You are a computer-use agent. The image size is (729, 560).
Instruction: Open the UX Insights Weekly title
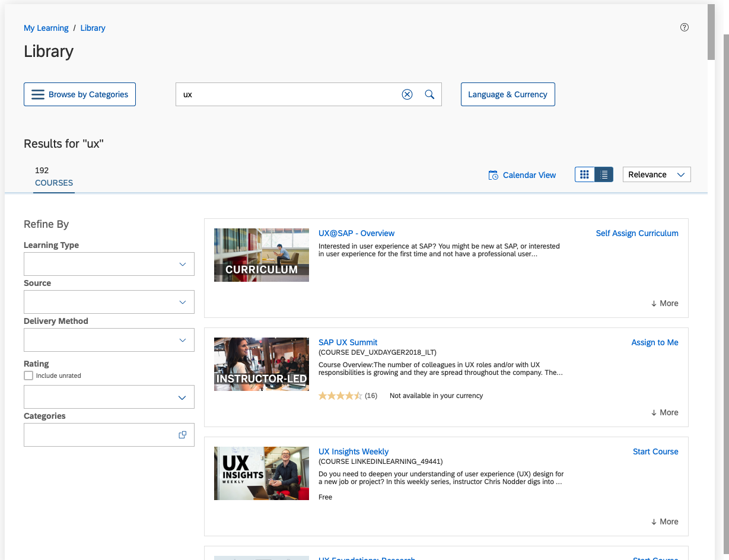[x=354, y=451]
